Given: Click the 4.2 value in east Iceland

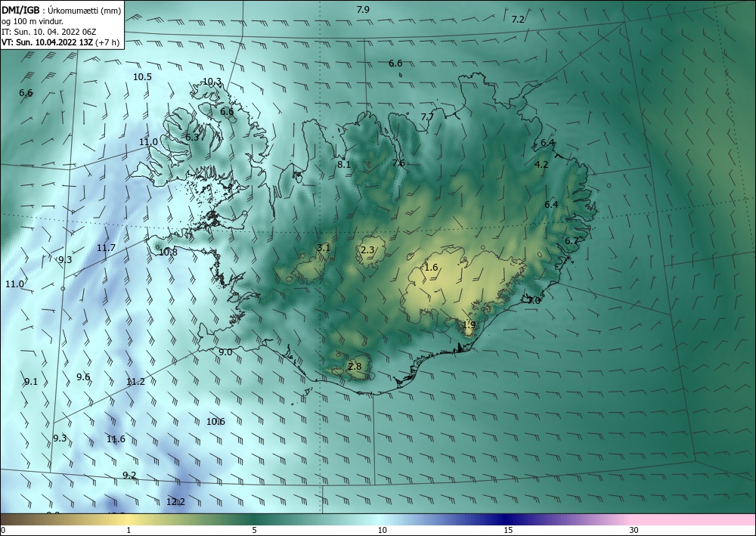Looking at the screenshot, I should tap(541, 165).
